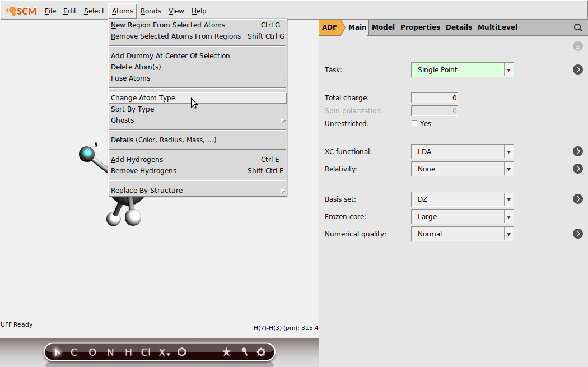The image size is (588, 367).
Task: Select the cyan highlighted atom in the molecule
Action: [87, 154]
